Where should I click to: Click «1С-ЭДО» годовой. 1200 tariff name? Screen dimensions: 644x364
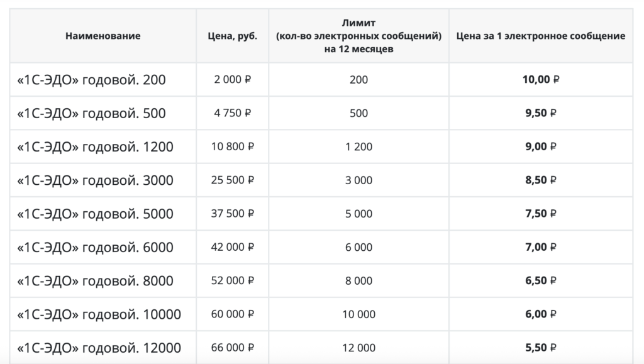click(x=95, y=146)
